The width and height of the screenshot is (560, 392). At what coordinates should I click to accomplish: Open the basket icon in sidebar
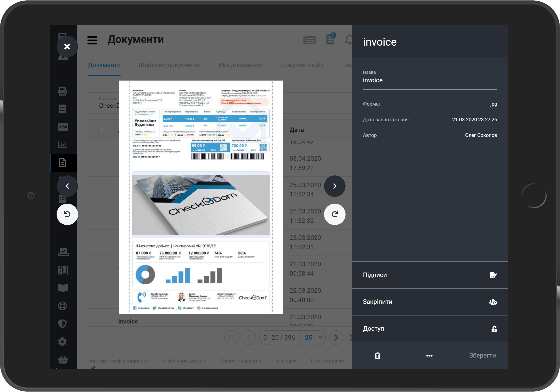[x=63, y=360]
